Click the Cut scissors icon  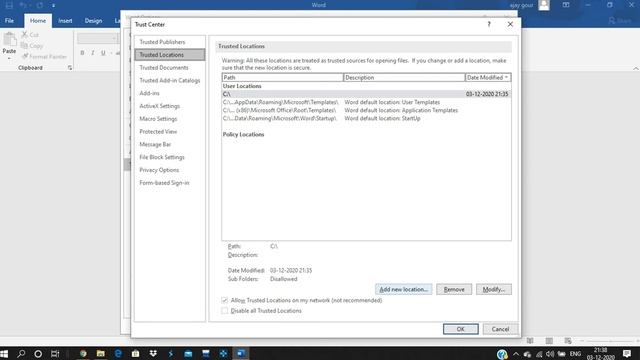(24, 35)
